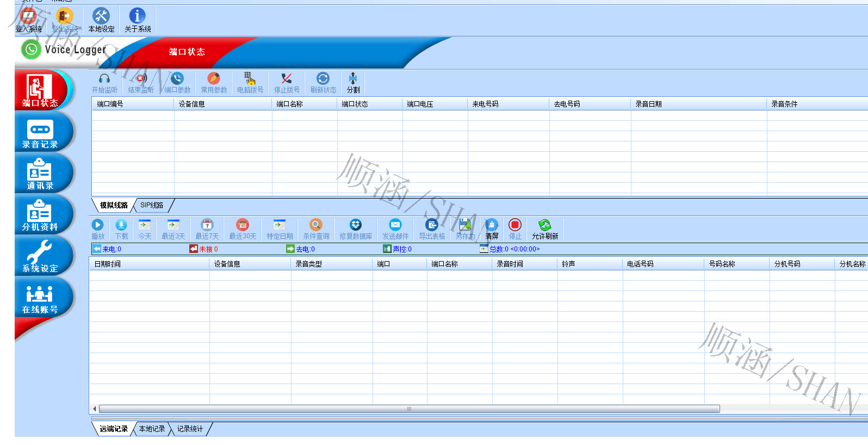Open 常用参数 common parameters

click(214, 83)
